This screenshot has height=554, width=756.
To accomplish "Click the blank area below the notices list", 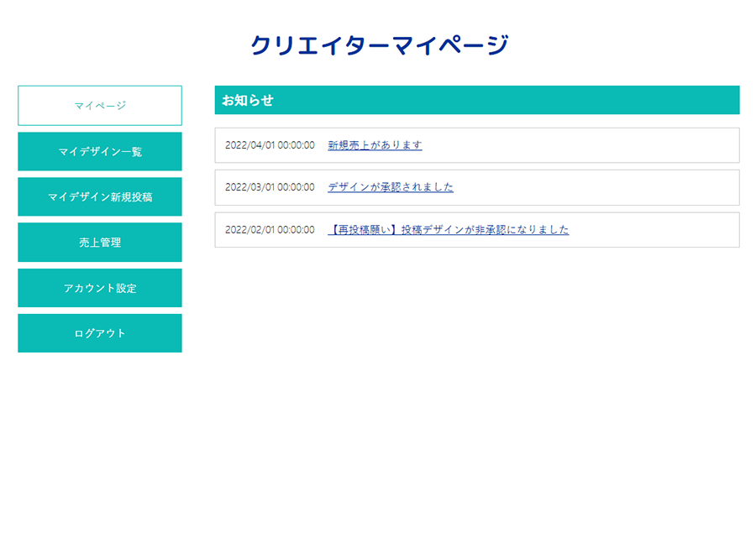I will [476, 378].
